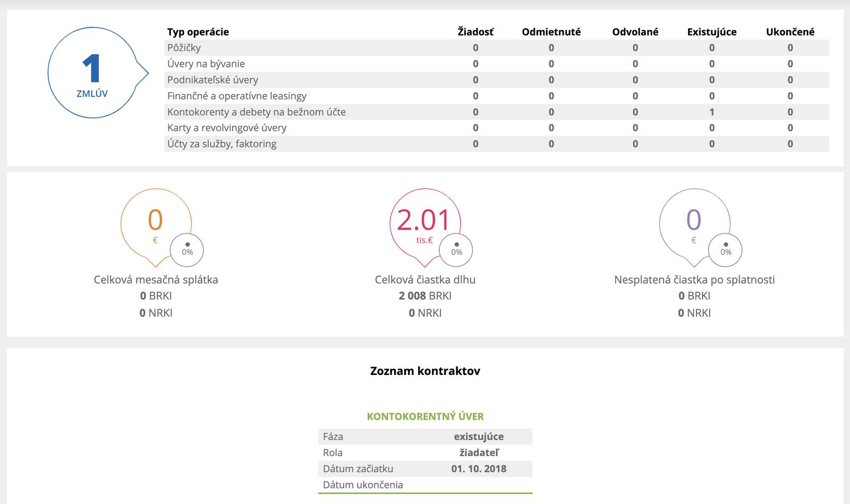Image resolution: width=850 pixels, height=504 pixels.
Task: Click the Celková čiastka dlhu label
Action: pos(425,280)
